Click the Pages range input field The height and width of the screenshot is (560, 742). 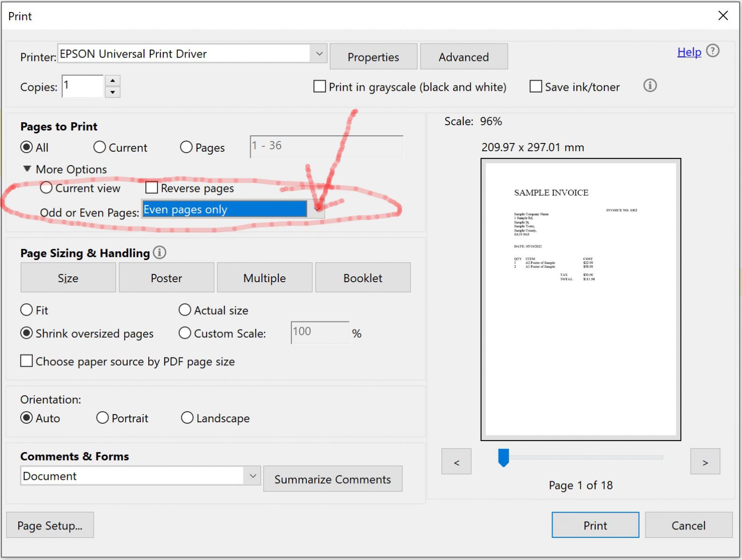(326, 147)
